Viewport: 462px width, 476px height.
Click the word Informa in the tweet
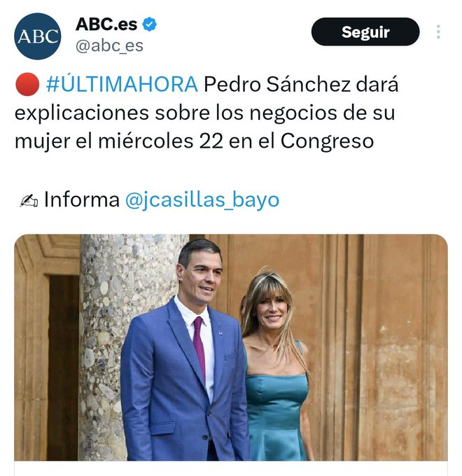(x=82, y=199)
